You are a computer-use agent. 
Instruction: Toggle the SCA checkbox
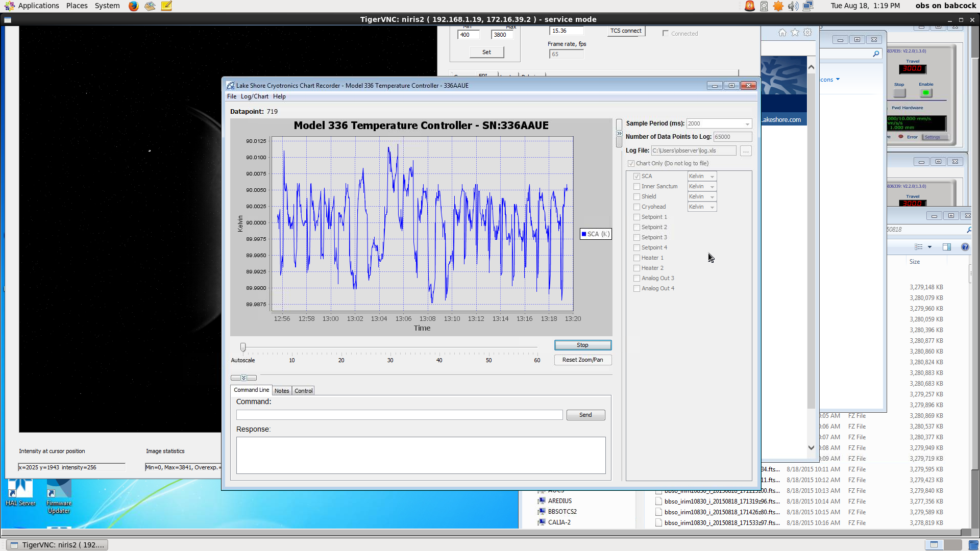(636, 177)
